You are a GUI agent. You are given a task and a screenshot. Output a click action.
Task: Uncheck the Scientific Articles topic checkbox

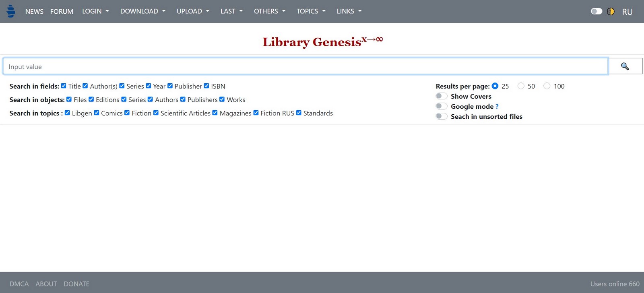[156, 113]
